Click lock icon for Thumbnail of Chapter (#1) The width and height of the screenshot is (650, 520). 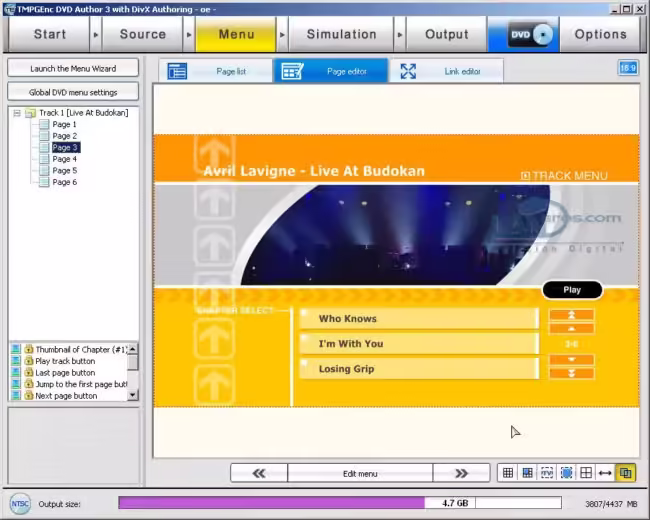pos(29,349)
